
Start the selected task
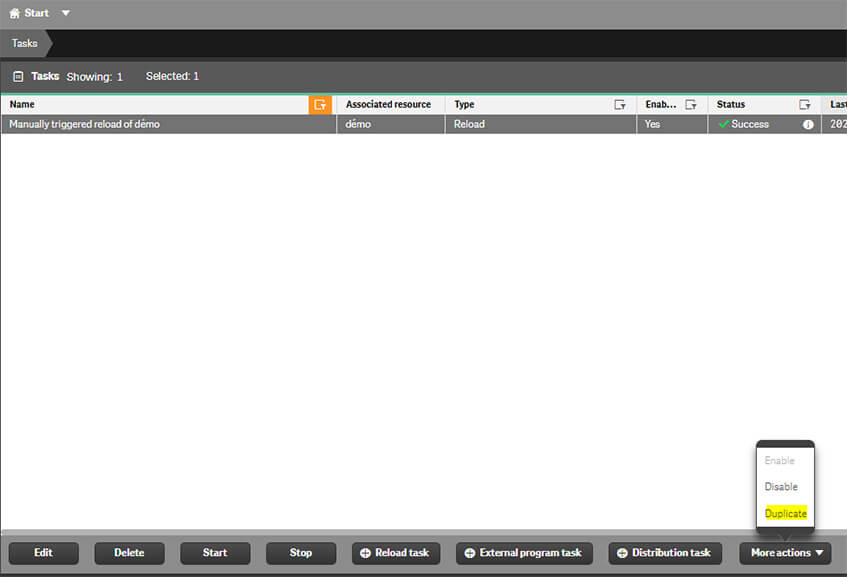(x=215, y=553)
